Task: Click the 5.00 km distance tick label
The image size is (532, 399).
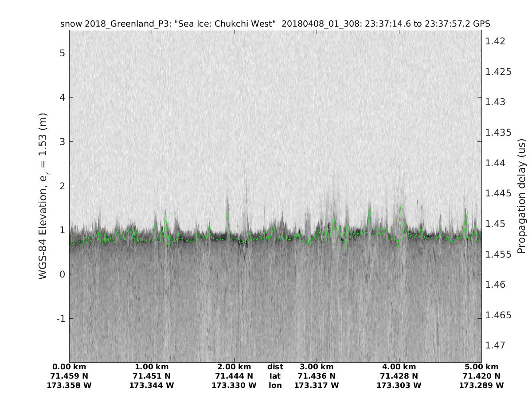Action: click(x=481, y=367)
